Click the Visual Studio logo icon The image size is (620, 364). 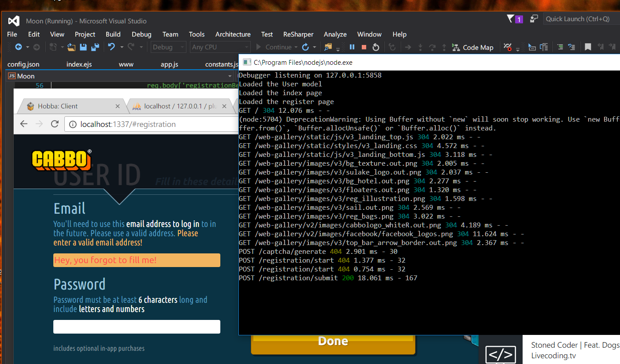(x=14, y=21)
